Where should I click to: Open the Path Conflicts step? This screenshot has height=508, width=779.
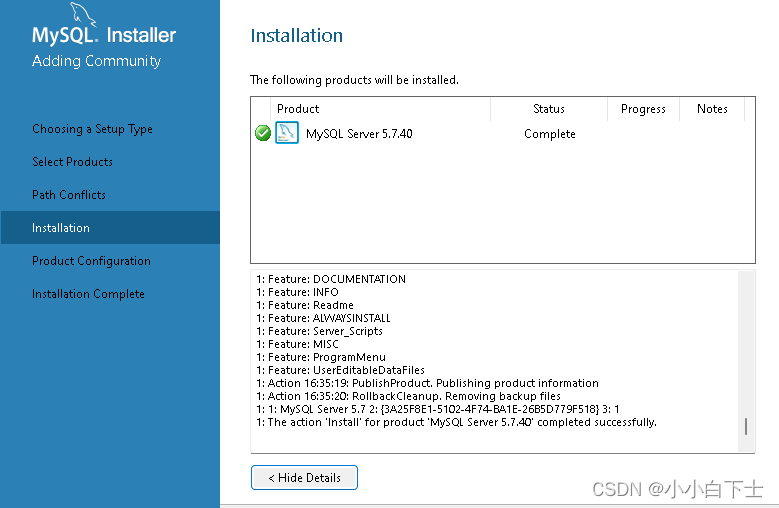coord(69,195)
